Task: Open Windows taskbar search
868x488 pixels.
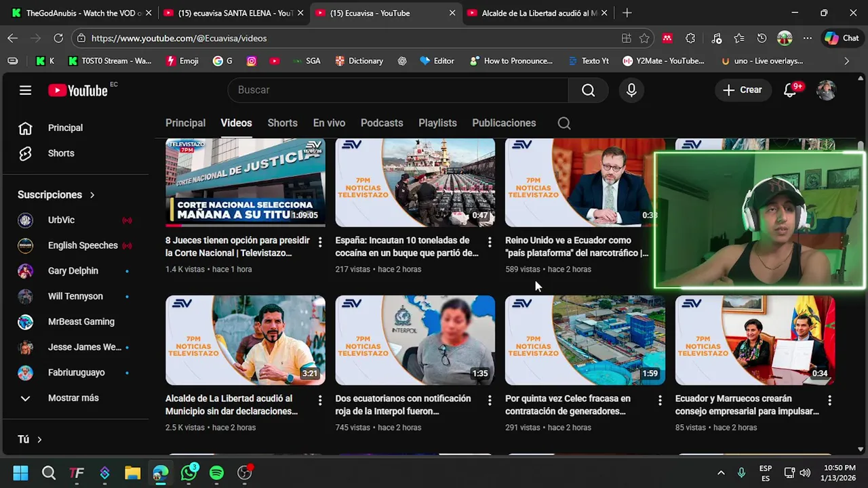Action: [49, 473]
